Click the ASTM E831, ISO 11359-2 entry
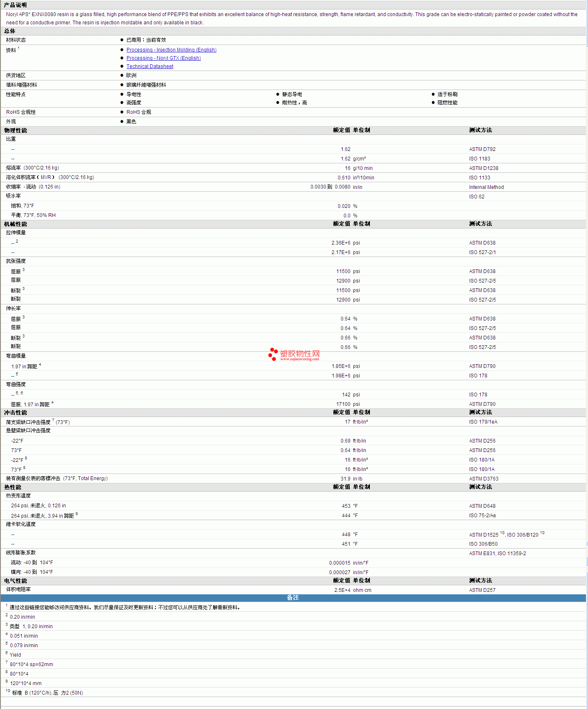The image size is (588, 709). coord(497,554)
